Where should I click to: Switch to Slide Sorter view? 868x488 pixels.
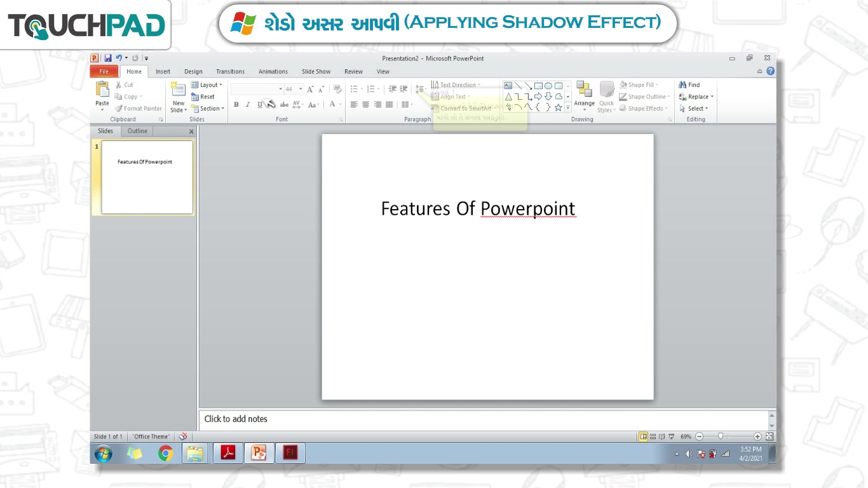click(653, 437)
